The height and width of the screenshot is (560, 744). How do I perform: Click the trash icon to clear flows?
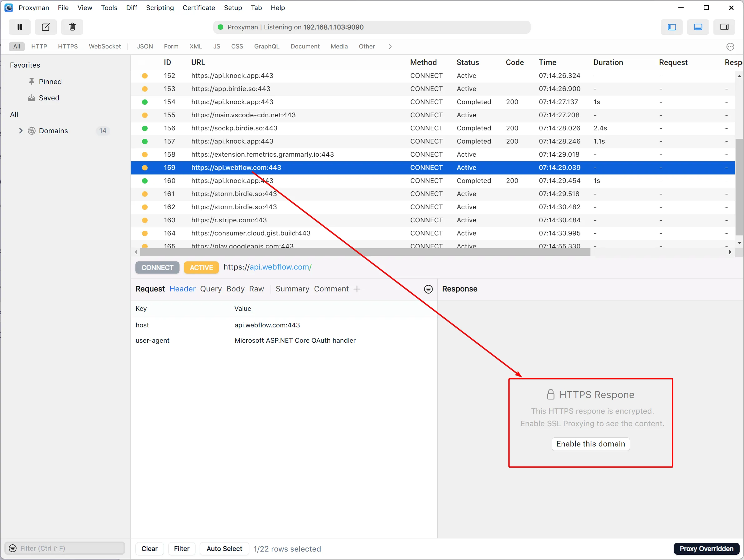(x=72, y=27)
